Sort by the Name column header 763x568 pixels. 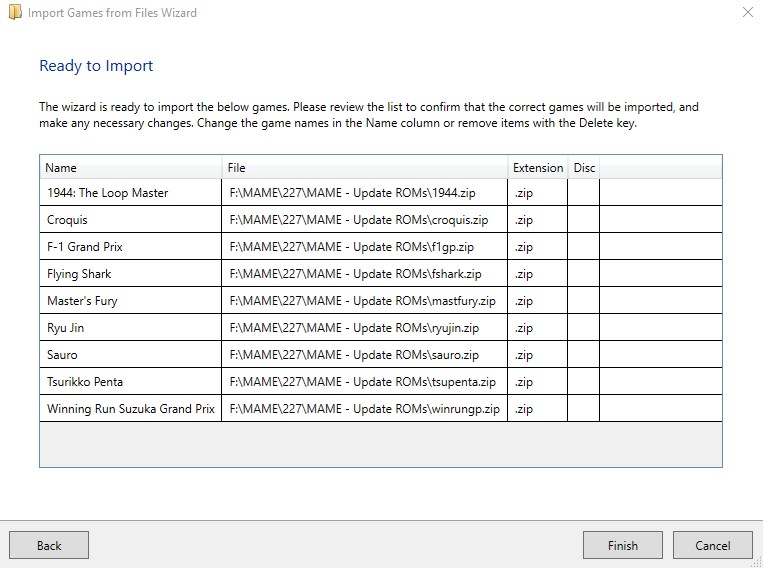point(130,167)
